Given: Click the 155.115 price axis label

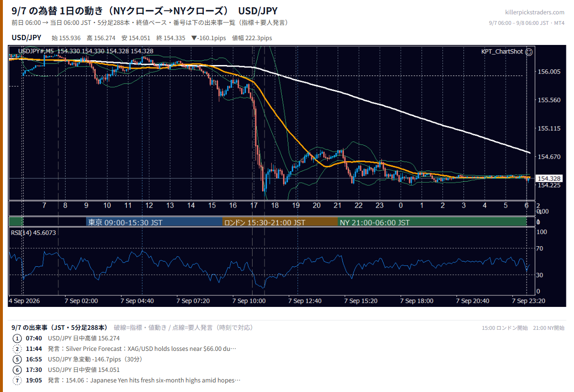Looking at the screenshot, I should click(x=549, y=129).
